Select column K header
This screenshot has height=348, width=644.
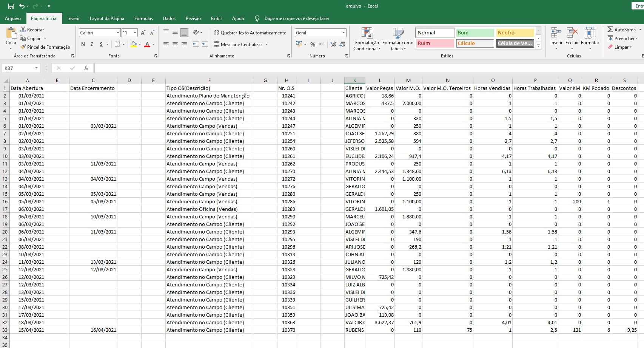[354, 80]
